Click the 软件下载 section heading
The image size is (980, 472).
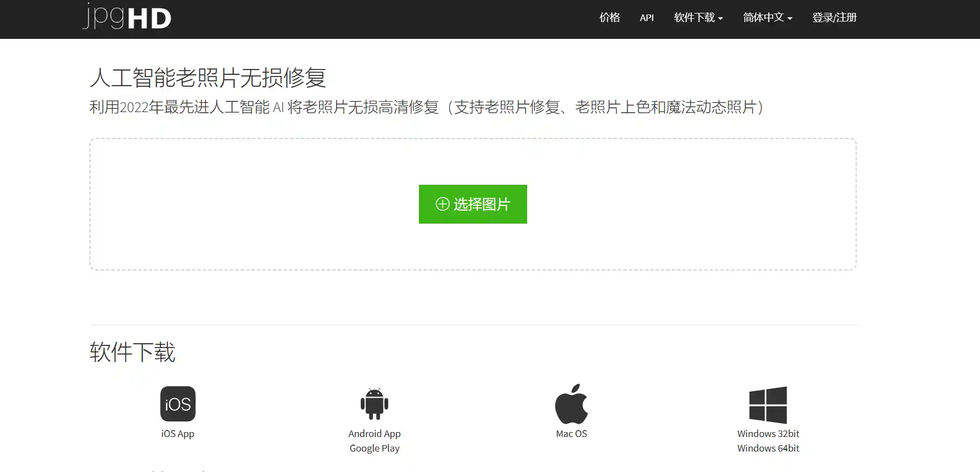(x=132, y=352)
